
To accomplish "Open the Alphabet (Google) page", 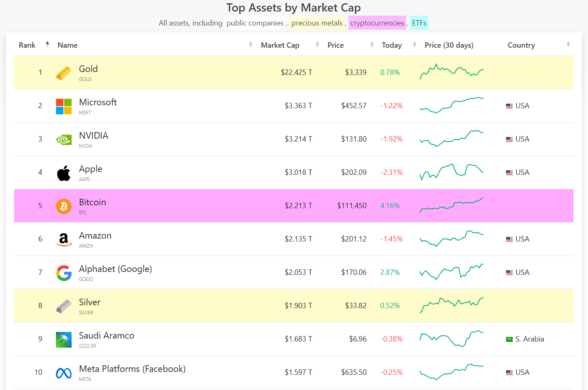I will point(116,269).
